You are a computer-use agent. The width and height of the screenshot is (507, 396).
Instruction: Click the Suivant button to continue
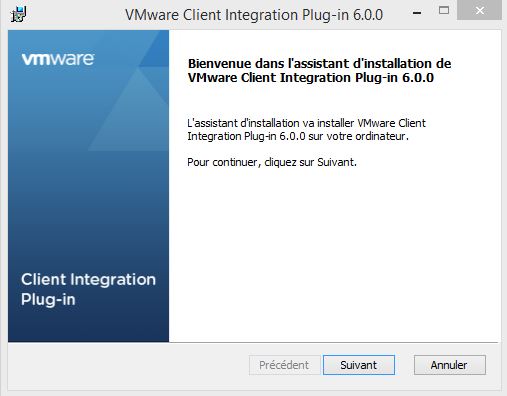click(359, 365)
